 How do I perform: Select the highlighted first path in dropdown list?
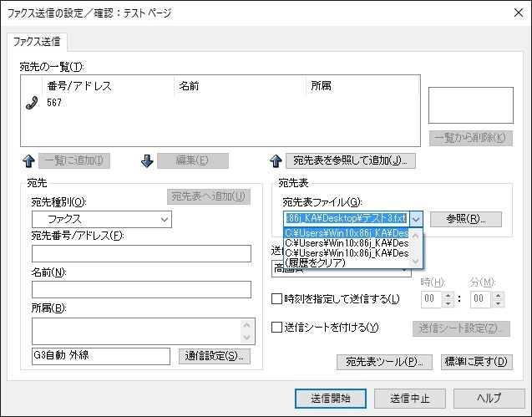click(347, 233)
